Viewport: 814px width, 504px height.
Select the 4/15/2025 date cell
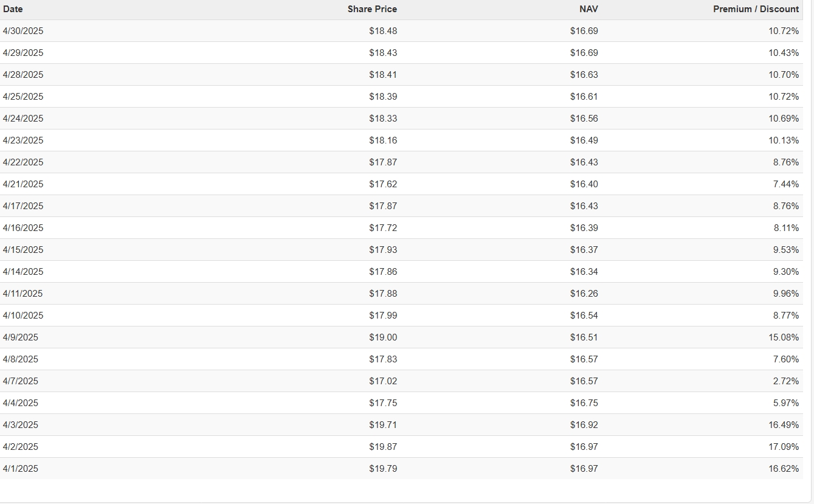click(23, 250)
